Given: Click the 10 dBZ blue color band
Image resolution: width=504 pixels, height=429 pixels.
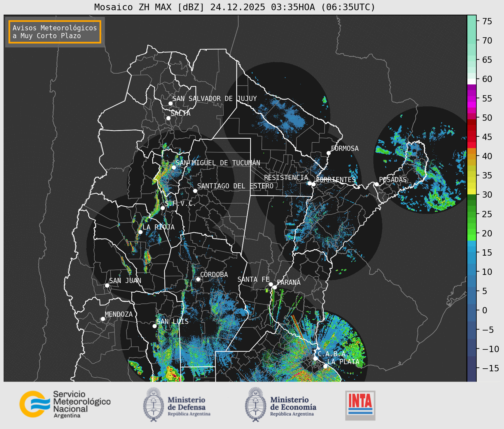Looking at the screenshot, I should pyautogui.click(x=472, y=269).
